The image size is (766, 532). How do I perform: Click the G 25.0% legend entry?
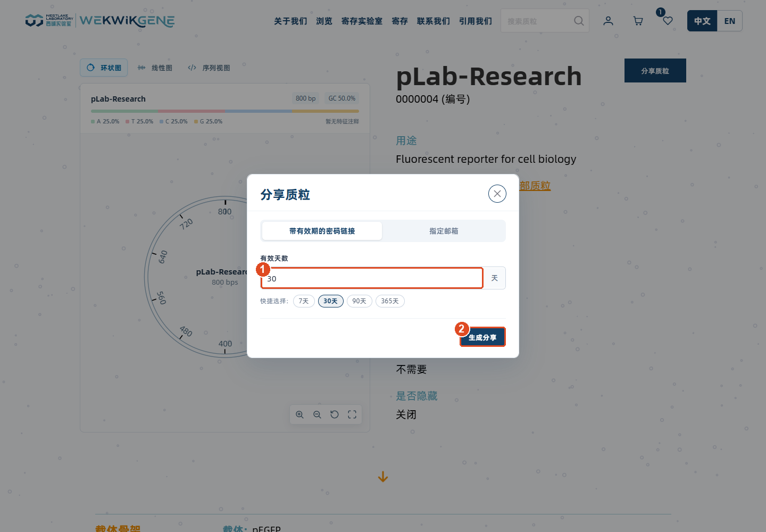point(209,121)
